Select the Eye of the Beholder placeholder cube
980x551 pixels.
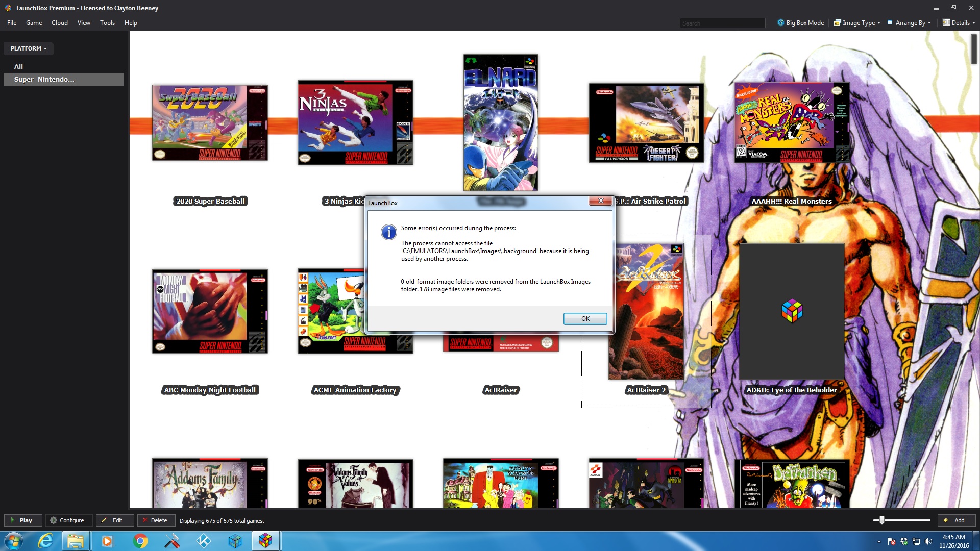coord(792,311)
